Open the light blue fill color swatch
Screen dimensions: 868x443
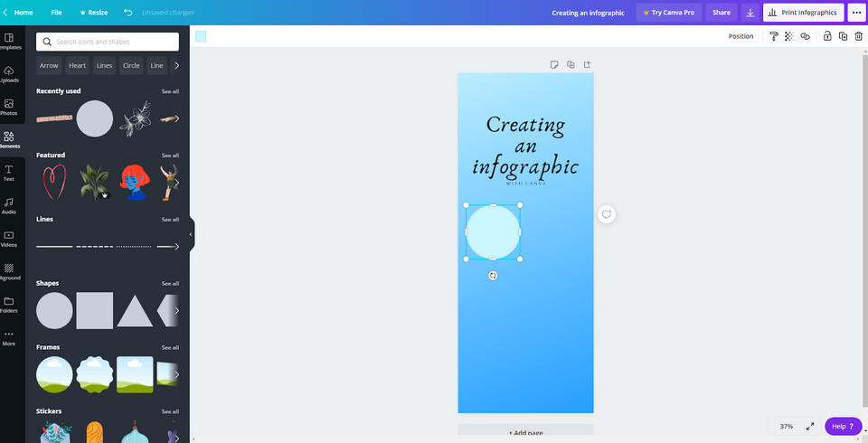[x=201, y=36]
